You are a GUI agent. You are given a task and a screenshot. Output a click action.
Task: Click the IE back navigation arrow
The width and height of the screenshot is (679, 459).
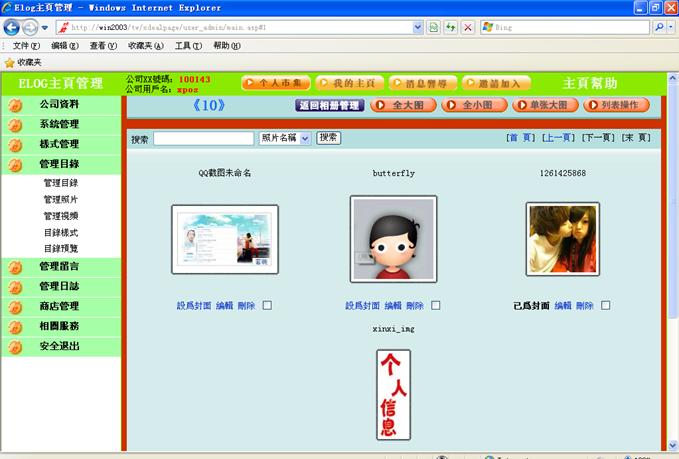coord(13,27)
